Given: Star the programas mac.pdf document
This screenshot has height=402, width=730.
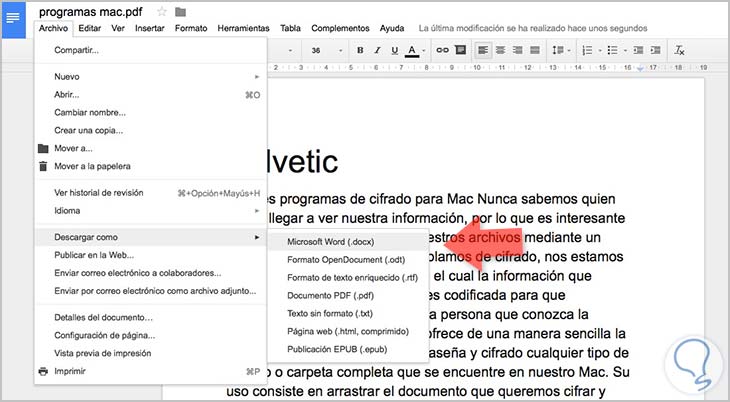Looking at the screenshot, I should click(162, 12).
